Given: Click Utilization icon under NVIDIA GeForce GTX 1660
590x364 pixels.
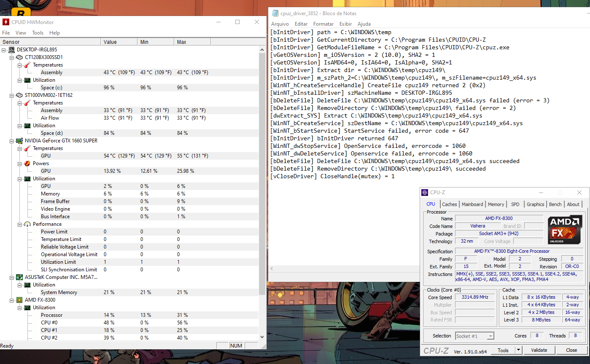Looking at the screenshot, I should tap(27, 179).
